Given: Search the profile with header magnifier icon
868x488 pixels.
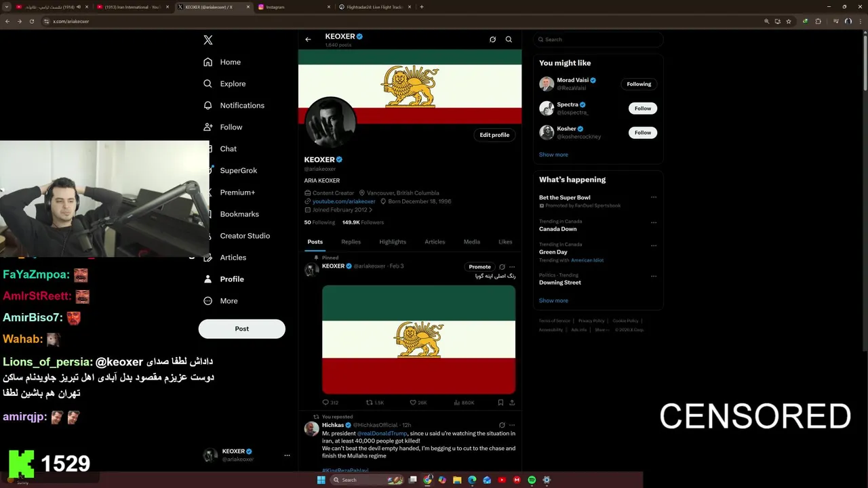Looking at the screenshot, I should point(509,39).
